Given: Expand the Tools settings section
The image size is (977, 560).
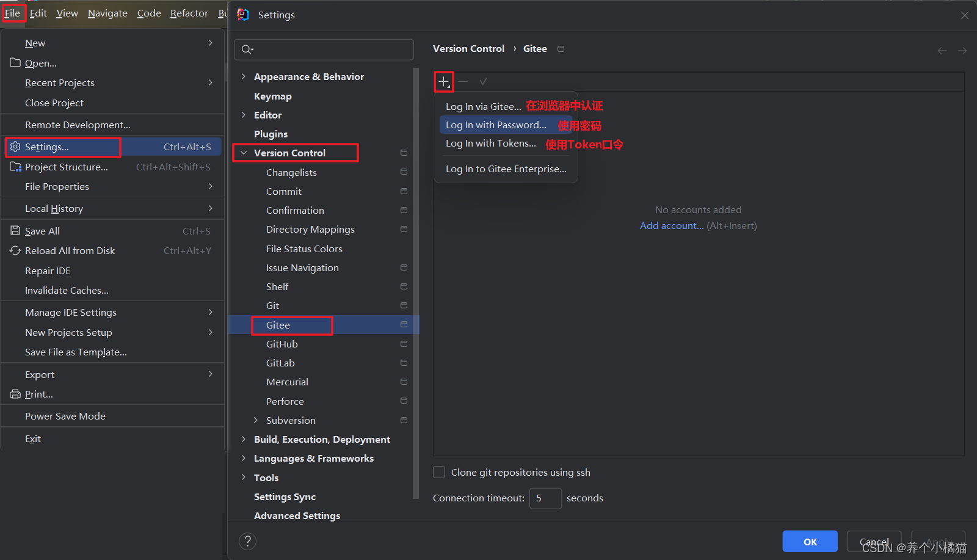Looking at the screenshot, I should pos(243,478).
